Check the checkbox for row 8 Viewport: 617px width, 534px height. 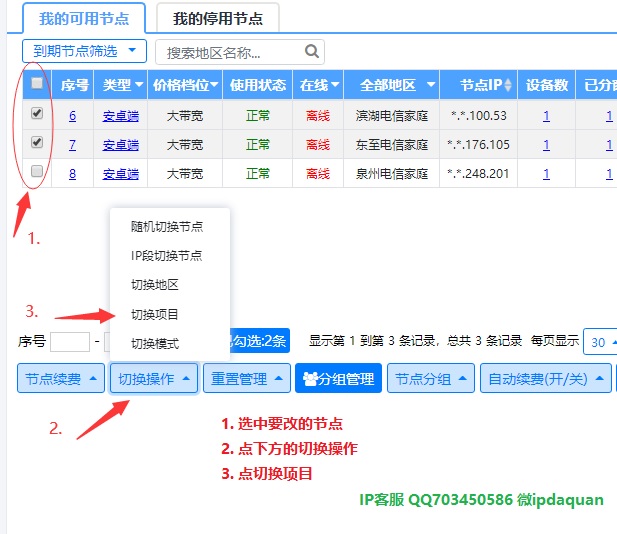(x=37, y=172)
